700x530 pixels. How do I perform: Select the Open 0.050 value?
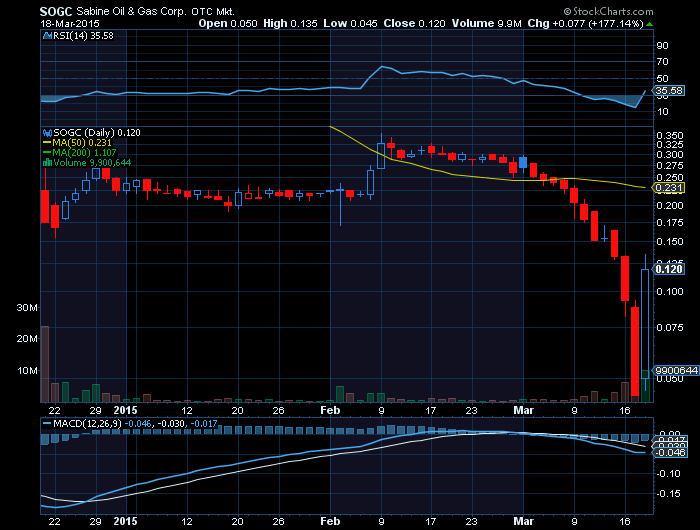click(228, 24)
